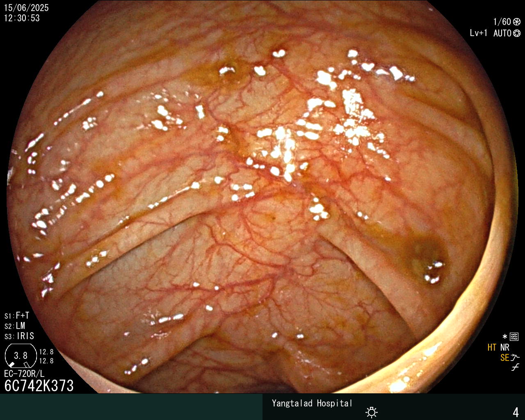Click the NR noise reduction indicator
Viewport: 525px width, 420px height.
pos(505,348)
